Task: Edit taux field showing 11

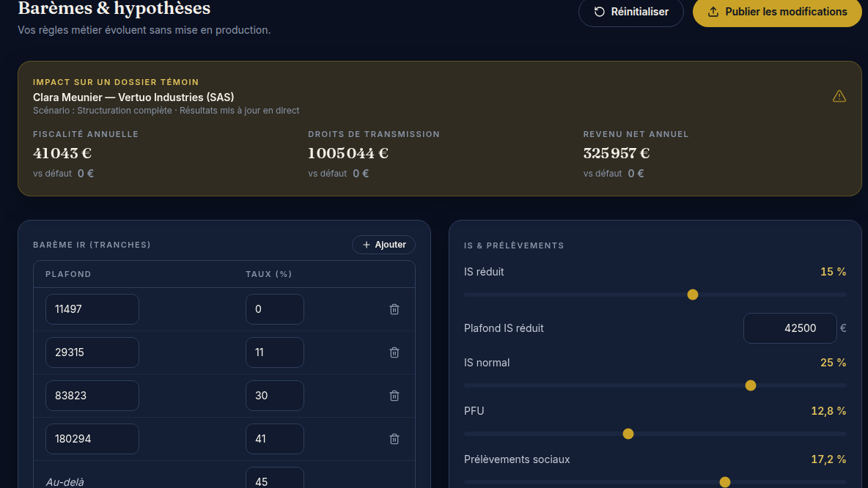Action: pos(275,352)
